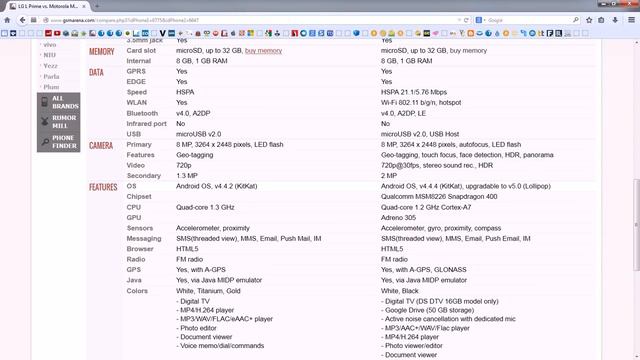The image size is (640, 360).
Task: Open the black F bookmark icon
Action: (550, 33)
